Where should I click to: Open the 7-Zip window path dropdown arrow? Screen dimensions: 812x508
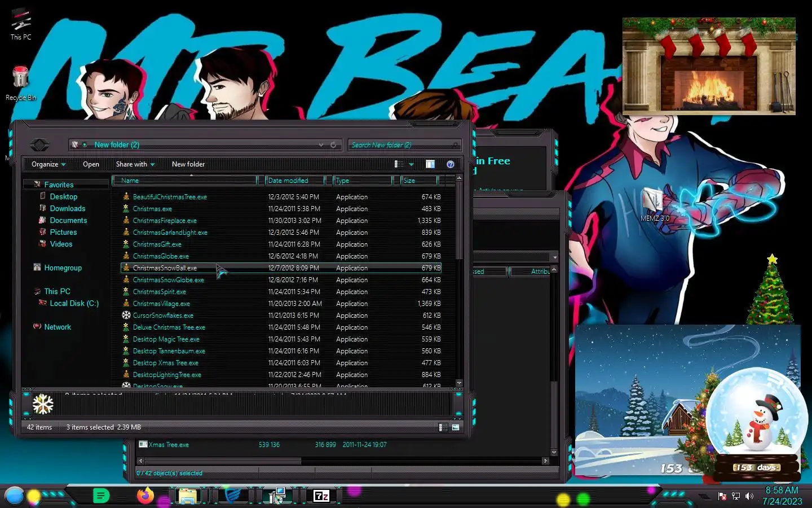tap(555, 257)
